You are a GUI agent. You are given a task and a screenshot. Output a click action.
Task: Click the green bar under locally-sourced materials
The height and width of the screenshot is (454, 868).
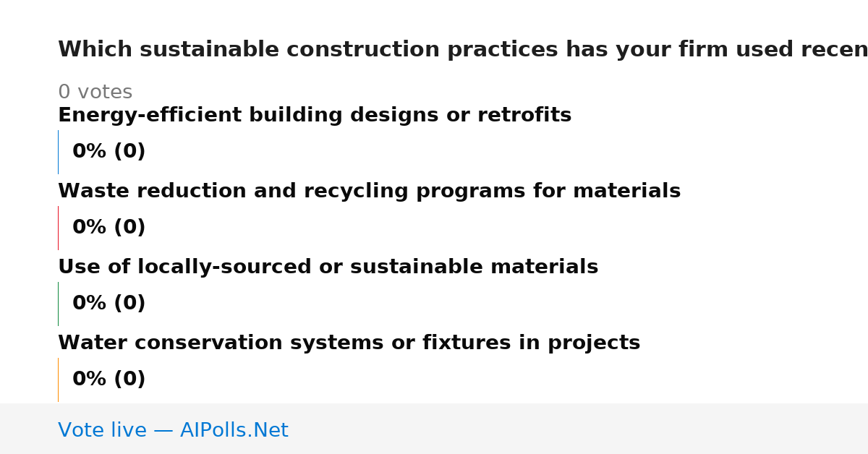[x=58, y=304]
